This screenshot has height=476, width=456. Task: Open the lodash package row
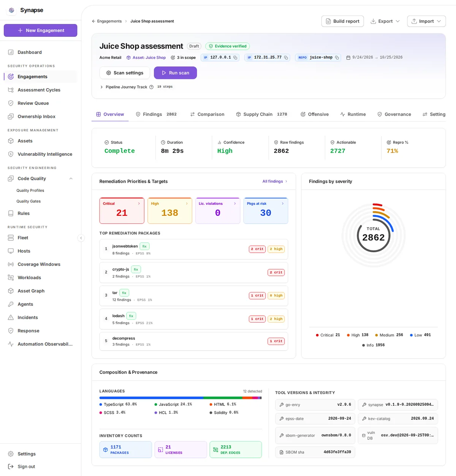coord(194,319)
